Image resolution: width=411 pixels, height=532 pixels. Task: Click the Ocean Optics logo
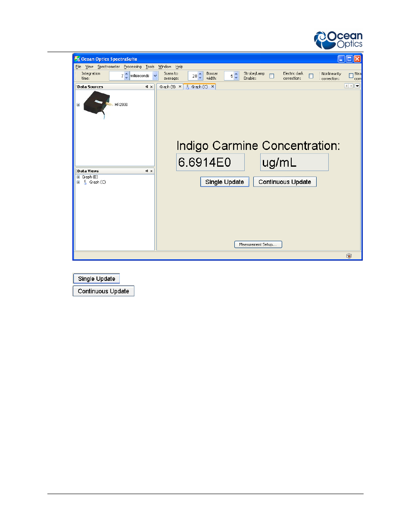[x=339, y=40]
